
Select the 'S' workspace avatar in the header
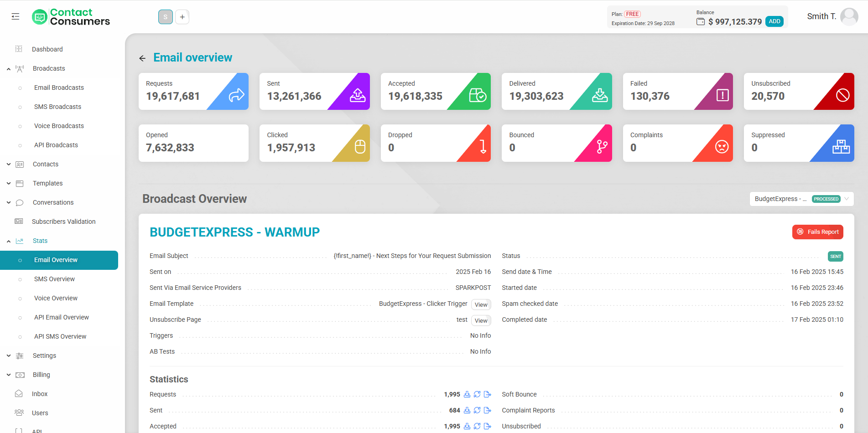166,17
